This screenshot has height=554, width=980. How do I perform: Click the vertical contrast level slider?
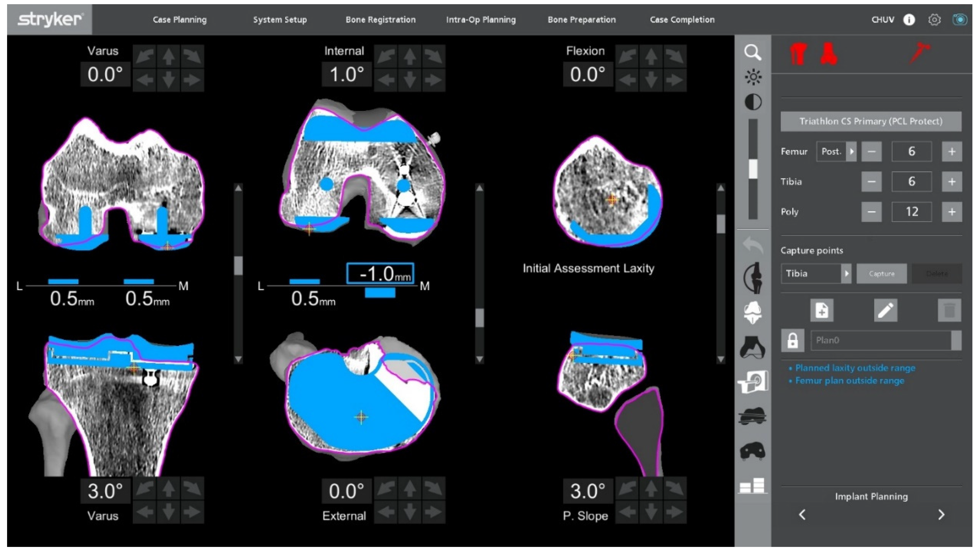tap(752, 169)
